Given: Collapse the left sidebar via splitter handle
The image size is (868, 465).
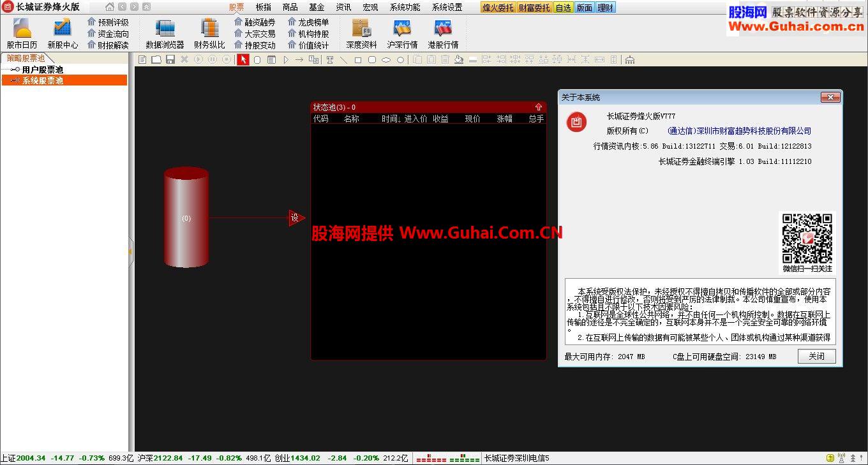Looking at the screenshot, I should coord(131,251).
